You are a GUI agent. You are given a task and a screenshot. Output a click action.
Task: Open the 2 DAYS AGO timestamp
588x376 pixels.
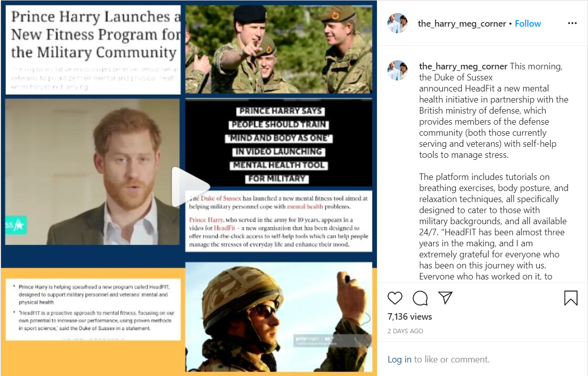pos(406,331)
